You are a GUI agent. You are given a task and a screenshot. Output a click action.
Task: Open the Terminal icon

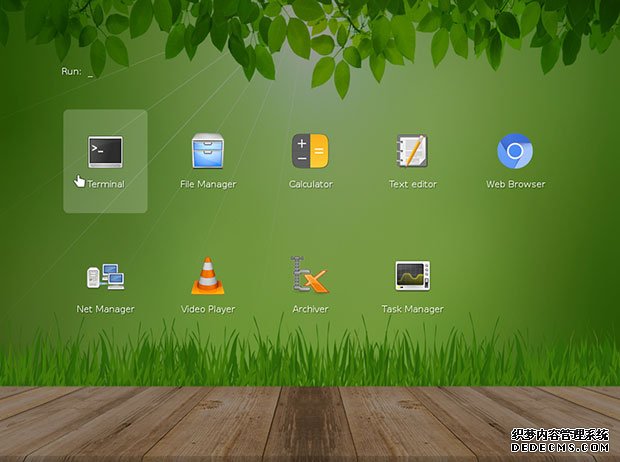(x=105, y=152)
